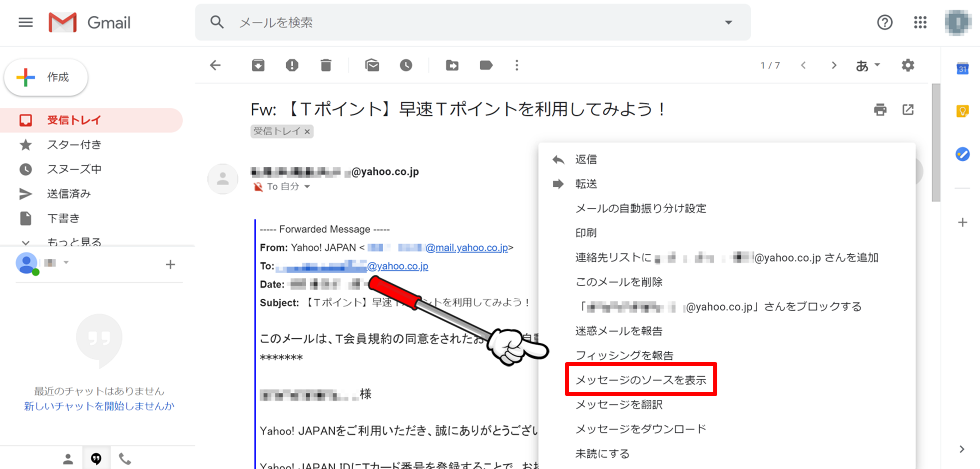
Task: Click the sender avatar placeholder
Action: click(223, 179)
